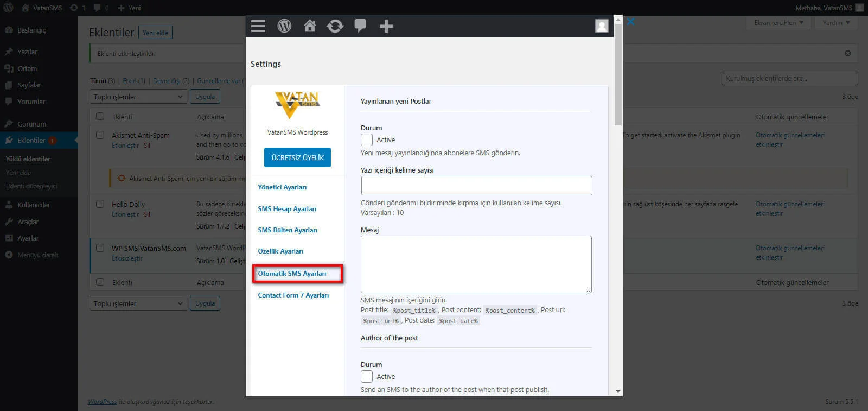This screenshot has width=868, height=411.
Task: Click the VatanSMS logo in settings panel
Action: tap(297, 104)
